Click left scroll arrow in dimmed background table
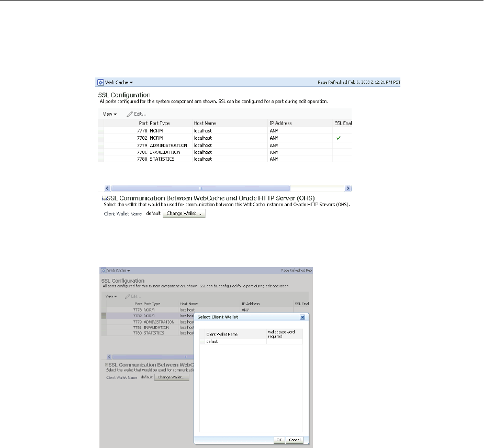The height and width of the screenshot is (448, 484). tap(109, 357)
